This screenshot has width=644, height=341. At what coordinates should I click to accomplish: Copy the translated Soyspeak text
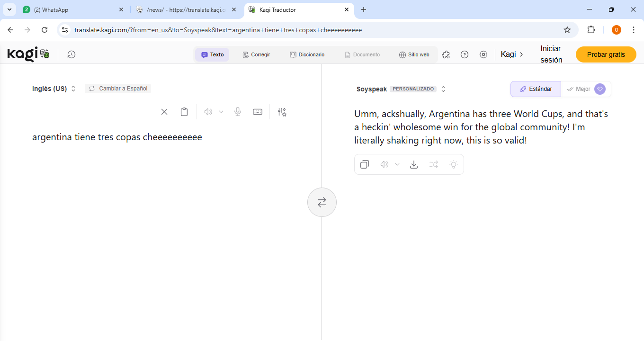click(x=365, y=164)
